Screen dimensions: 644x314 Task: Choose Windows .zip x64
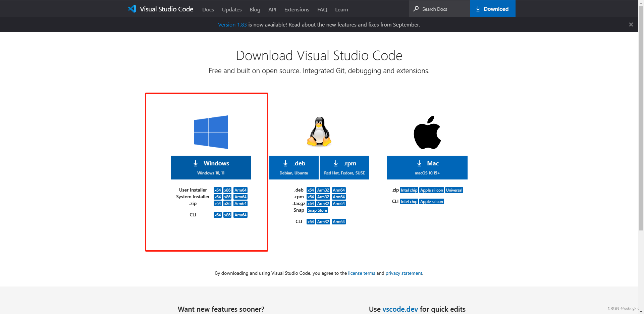click(218, 204)
